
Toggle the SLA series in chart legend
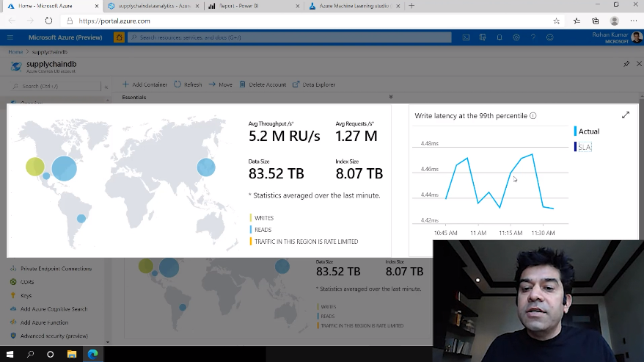click(584, 147)
